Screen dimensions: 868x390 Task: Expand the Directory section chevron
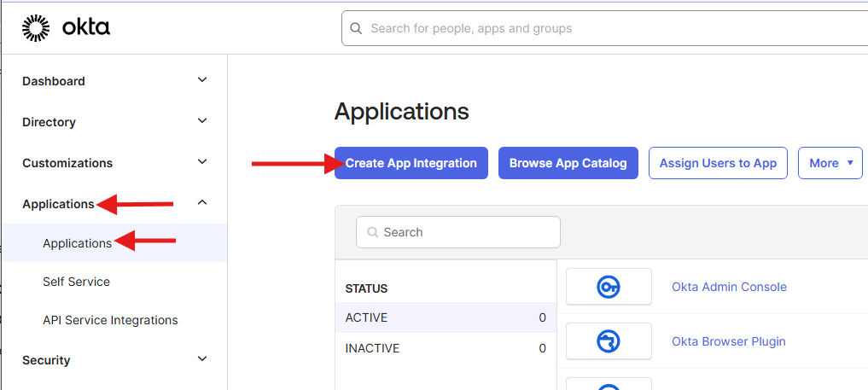pos(202,121)
